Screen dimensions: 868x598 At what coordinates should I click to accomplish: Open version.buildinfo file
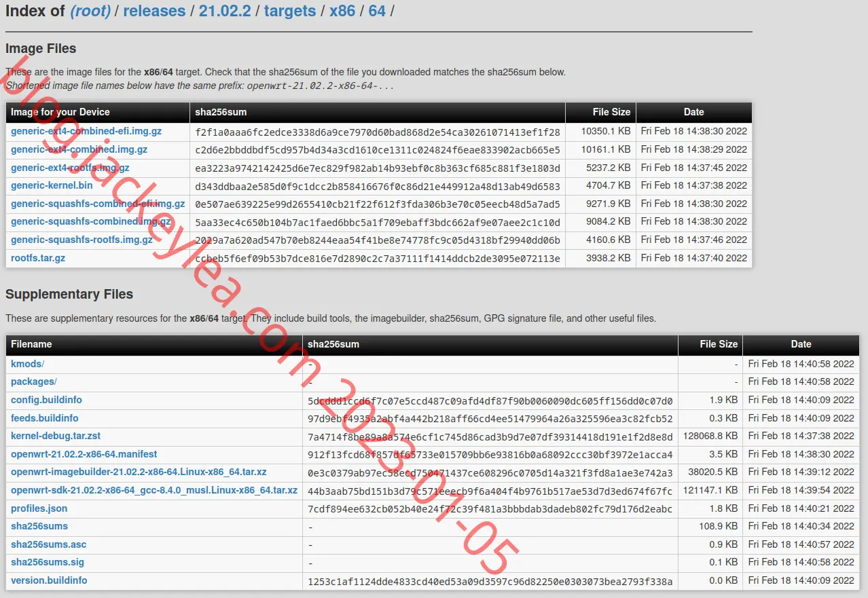point(49,580)
